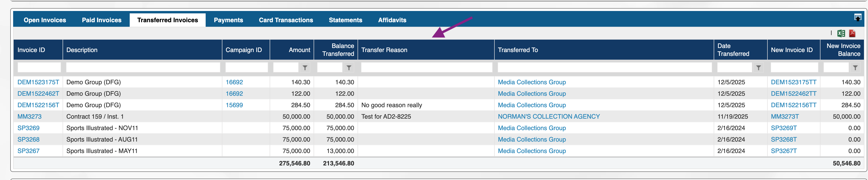868x180 pixels.
Task: Open the Date Transferred filter icon
Action: coord(758,68)
